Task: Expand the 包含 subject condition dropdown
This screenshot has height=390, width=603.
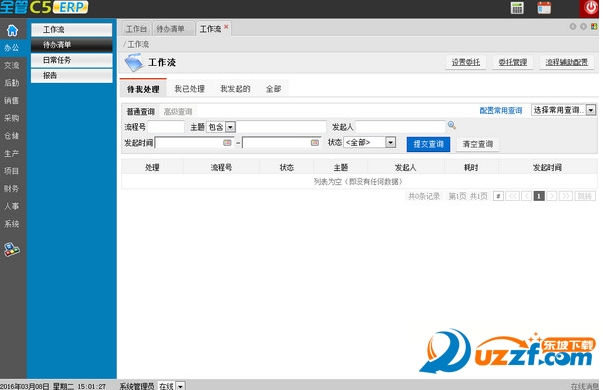Action: 230,127
